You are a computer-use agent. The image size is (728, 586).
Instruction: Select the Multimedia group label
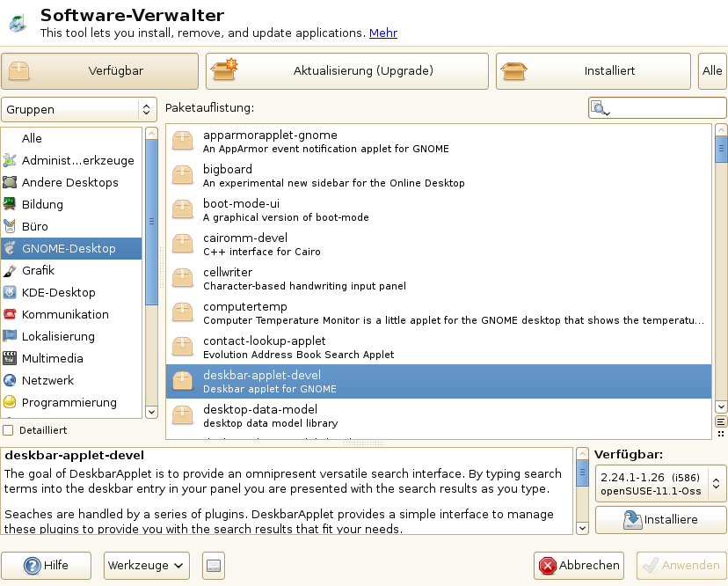point(53,358)
